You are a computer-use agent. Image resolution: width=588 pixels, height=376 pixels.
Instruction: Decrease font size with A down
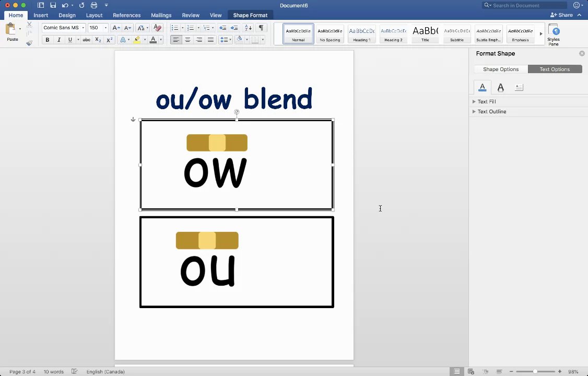coord(128,28)
